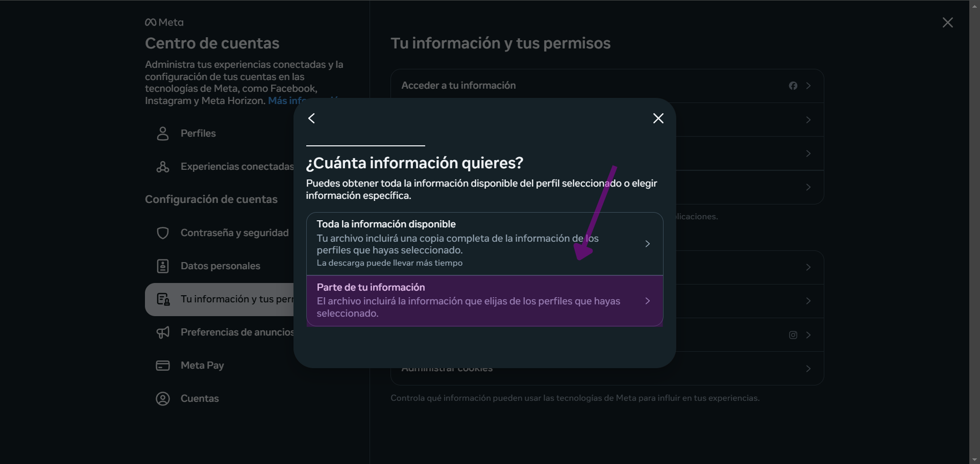Go back with the dialog's back arrow
The width and height of the screenshot is (980, 464).
(x=312, y=118)
